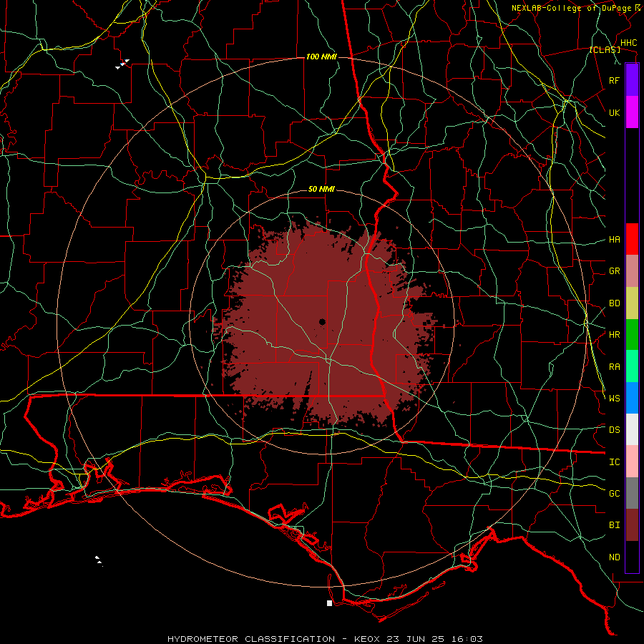Click the 'HR' legend label text
Viewport: 644px width, 644px height.
(614, 335)
